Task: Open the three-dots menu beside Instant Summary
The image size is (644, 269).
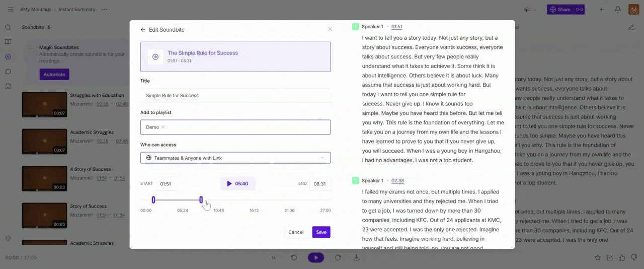Action: coord(105,10)
